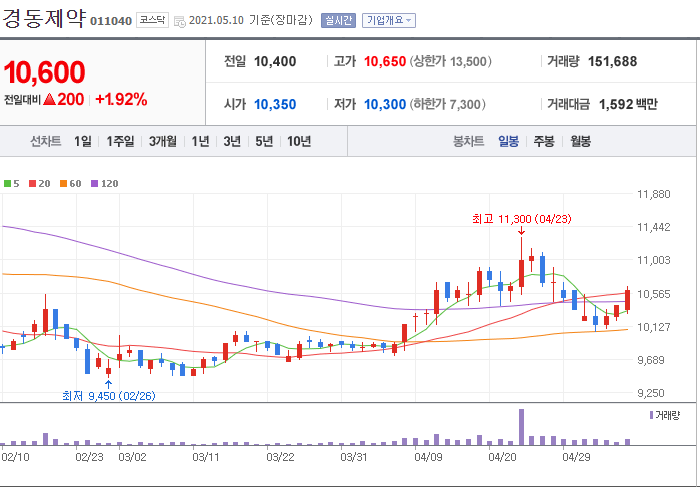Image resolution: width=700 pixels, height=487 pixels.
Task: Click the purple 거래량 legend swatch
Action: 651,415
